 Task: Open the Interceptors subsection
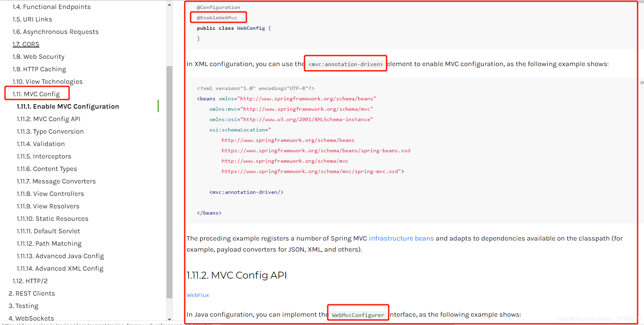pos(44,156)
